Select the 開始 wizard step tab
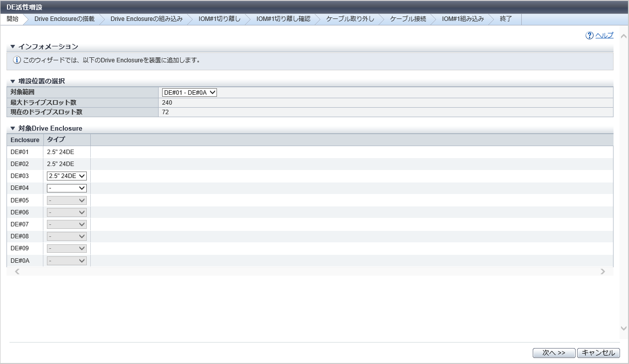Viewport: 629px width, 364px height. [12, 19]
